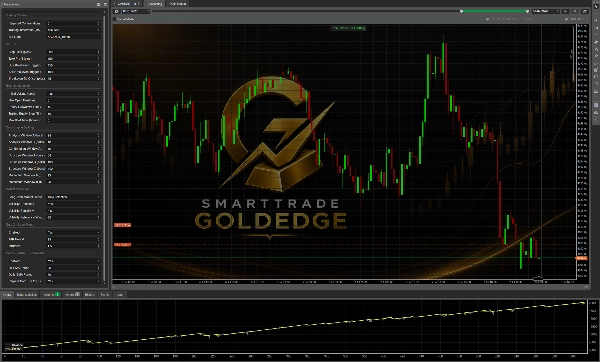
Task: Click the lower orange price label on chart
Action: click(x=122, y=245)
